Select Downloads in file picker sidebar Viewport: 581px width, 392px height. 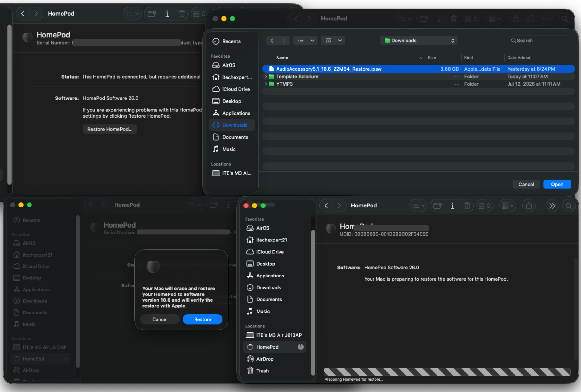click(x=232, y=125)
